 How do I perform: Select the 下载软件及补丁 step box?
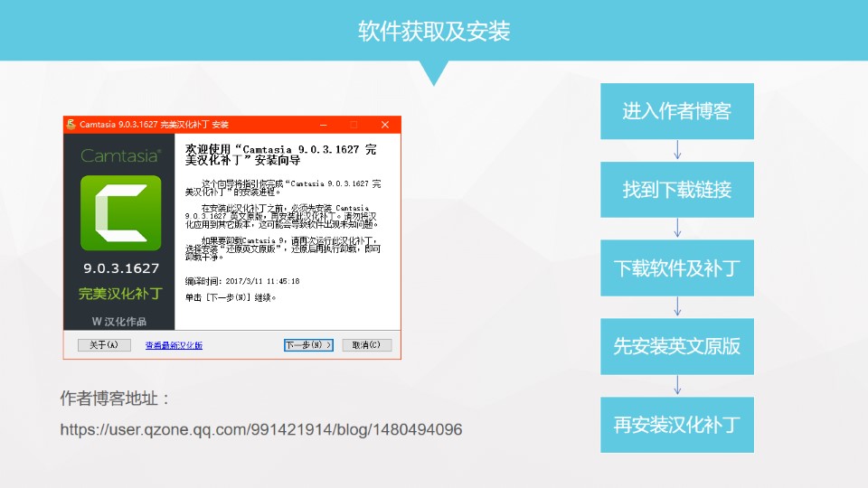click(x=676, y=268)
